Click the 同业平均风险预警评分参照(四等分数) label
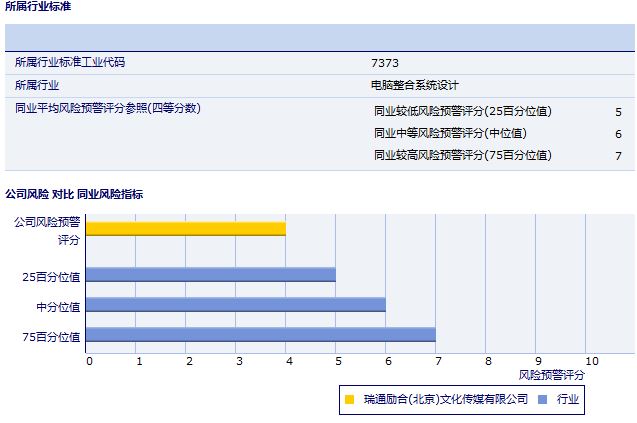The image size is (637, 423). point(108,108)
